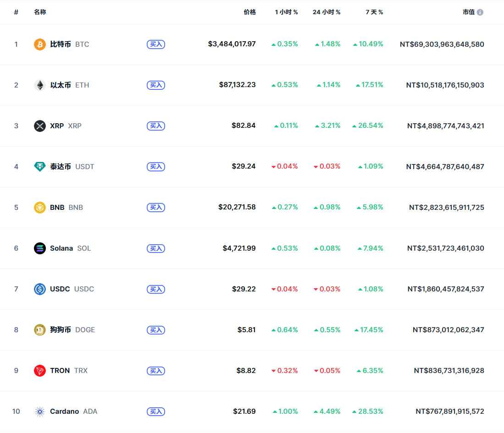Click the Bitcoin orange logo icon

coord(40,44)
